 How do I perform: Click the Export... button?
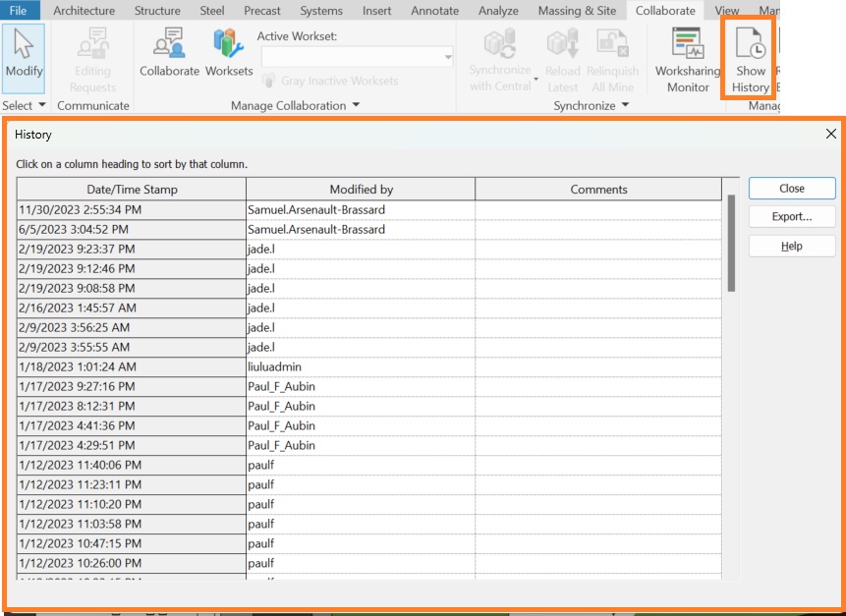(791, 217)
